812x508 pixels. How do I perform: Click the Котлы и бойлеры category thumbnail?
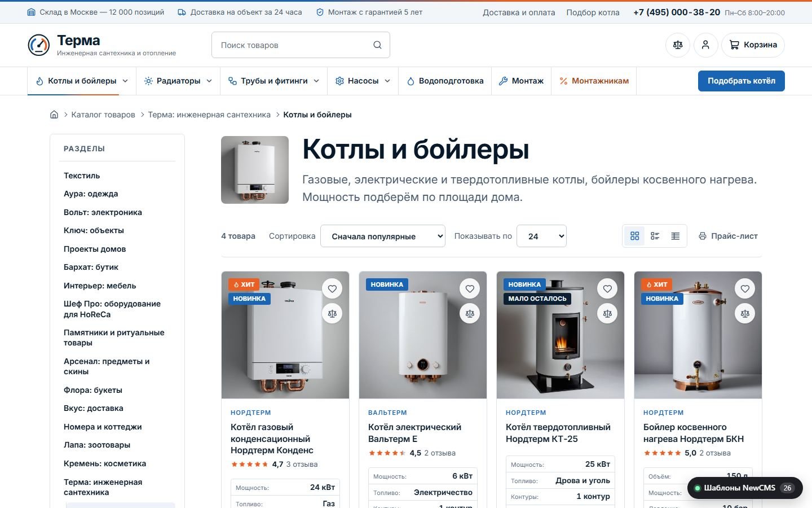click(255, 170)
